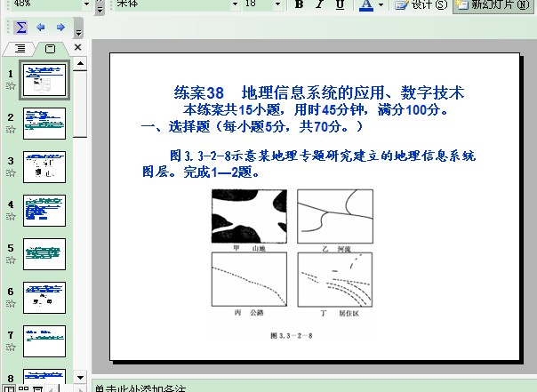Click the blue left arrow icon

pos(40,28)
